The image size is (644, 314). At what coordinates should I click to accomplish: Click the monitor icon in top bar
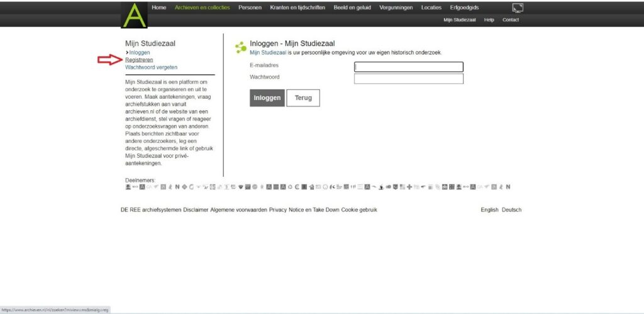518,8
